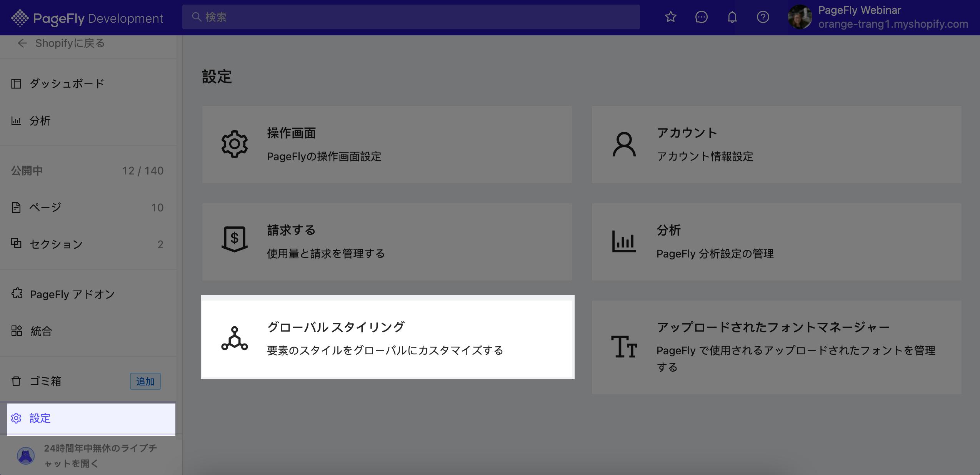Click Shopifyに戻る link
Image resolution: width=980 pixels, height=475 pixels.
[x=70, y=43]
